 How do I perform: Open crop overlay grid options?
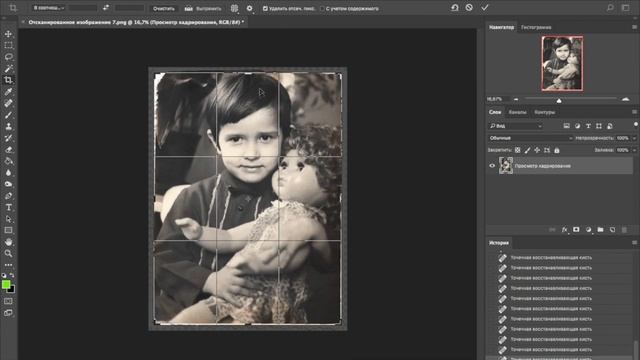point(234,8)
